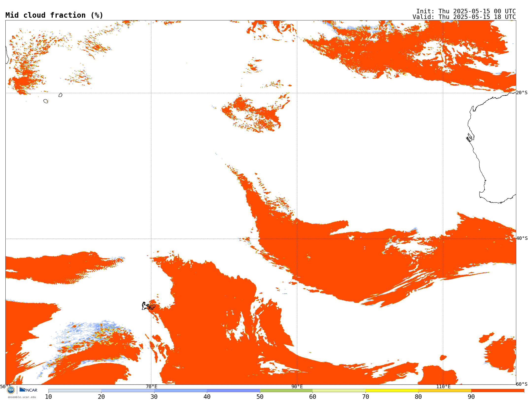Click the colorbar tick label 70
This screenshot has height=400, width=532.
coord(366,397)
